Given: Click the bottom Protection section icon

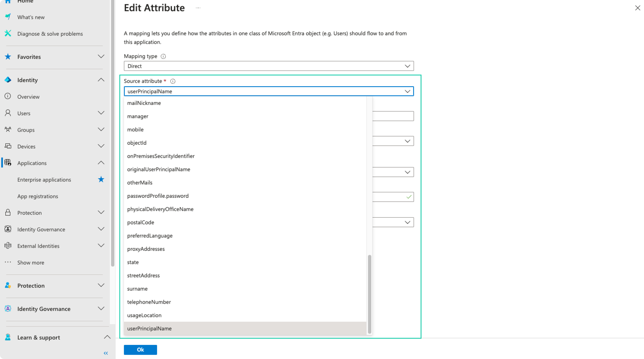Looking at the screenshot, I should tap(8, 285).
